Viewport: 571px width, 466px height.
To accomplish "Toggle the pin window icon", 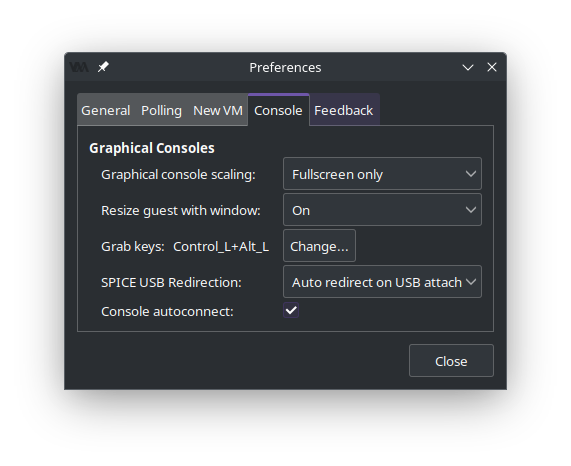I will click(x=103, y=67).
